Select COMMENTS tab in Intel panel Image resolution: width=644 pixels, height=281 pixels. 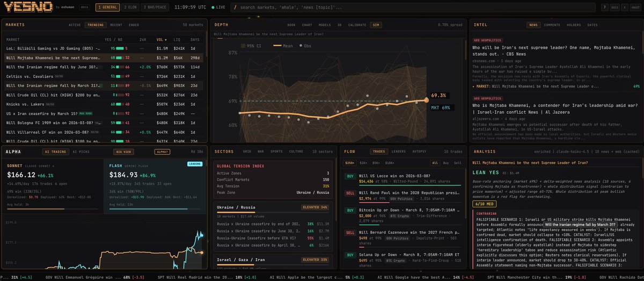pos(552,25)
